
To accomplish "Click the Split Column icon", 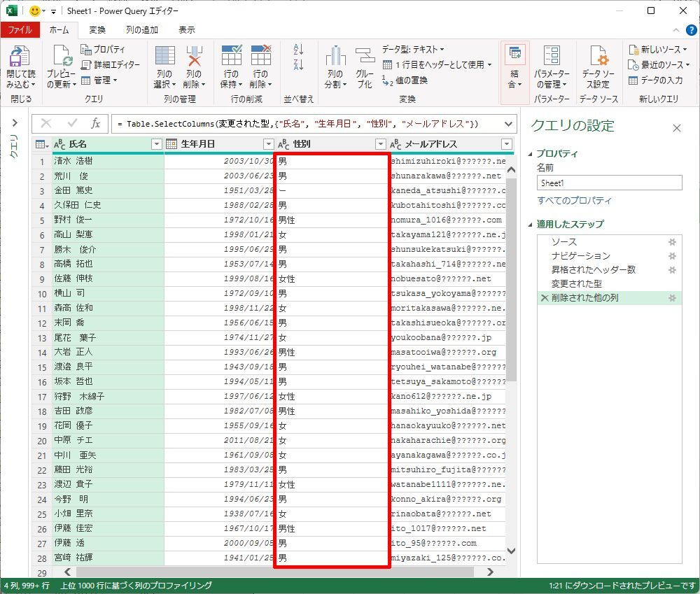I will [x=335, y=57].
